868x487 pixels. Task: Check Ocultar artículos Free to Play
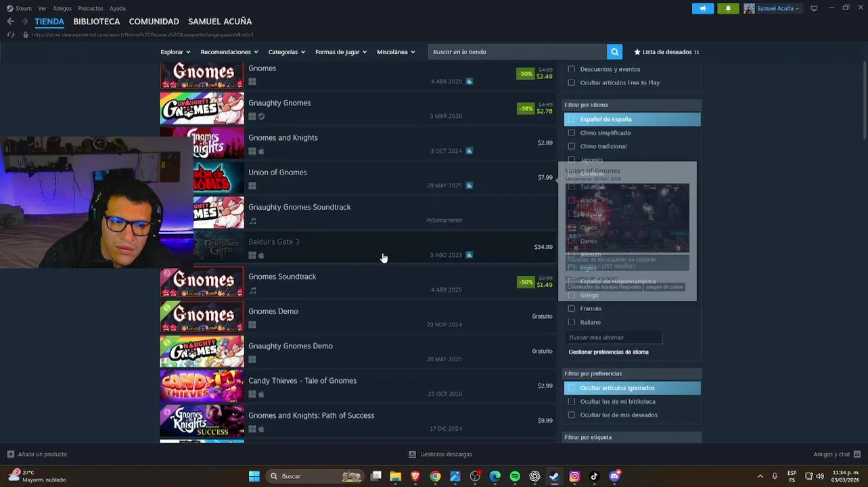coord(572,83)
